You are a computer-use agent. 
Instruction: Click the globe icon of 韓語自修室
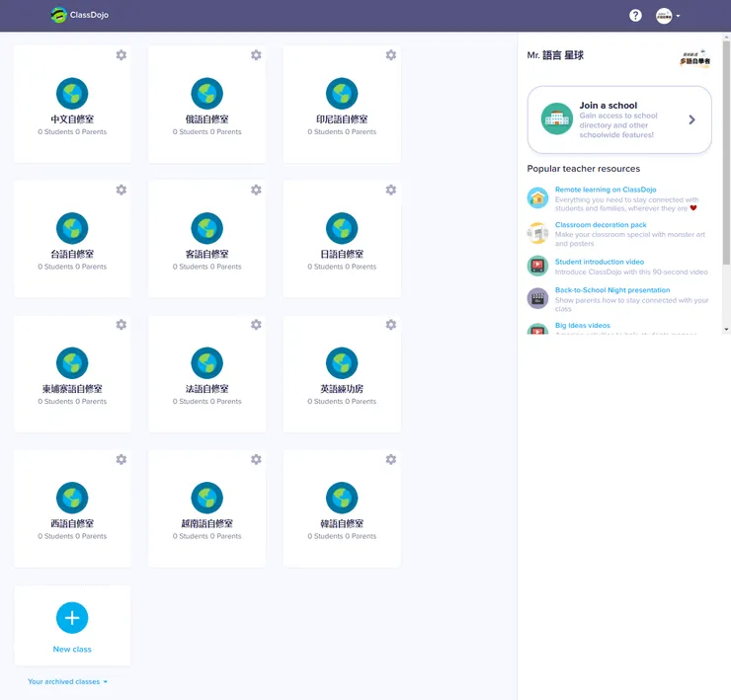pyautogui.click(x=342, y=498)
